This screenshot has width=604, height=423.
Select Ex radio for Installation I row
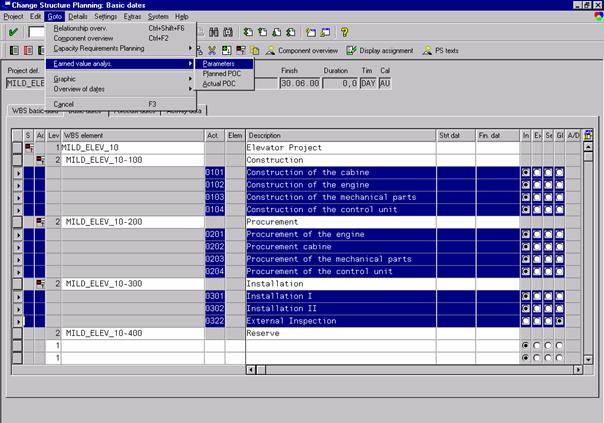click(x=537, y=296)
